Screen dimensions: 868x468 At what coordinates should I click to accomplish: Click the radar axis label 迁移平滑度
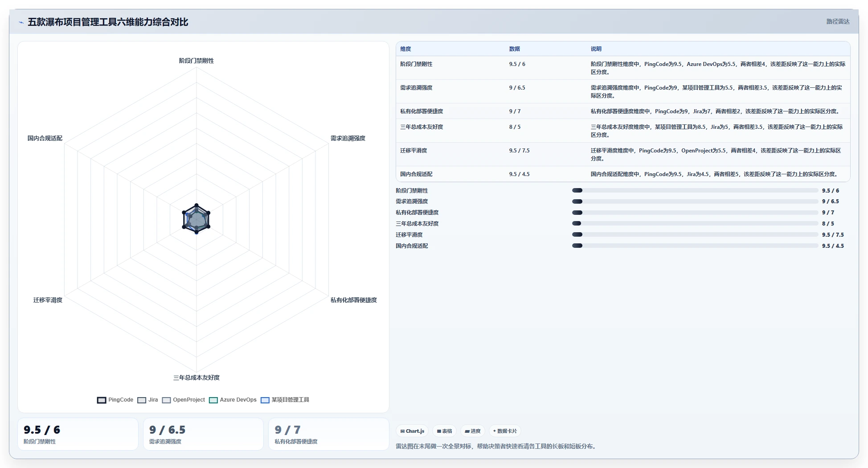click(x=48, y=300)
